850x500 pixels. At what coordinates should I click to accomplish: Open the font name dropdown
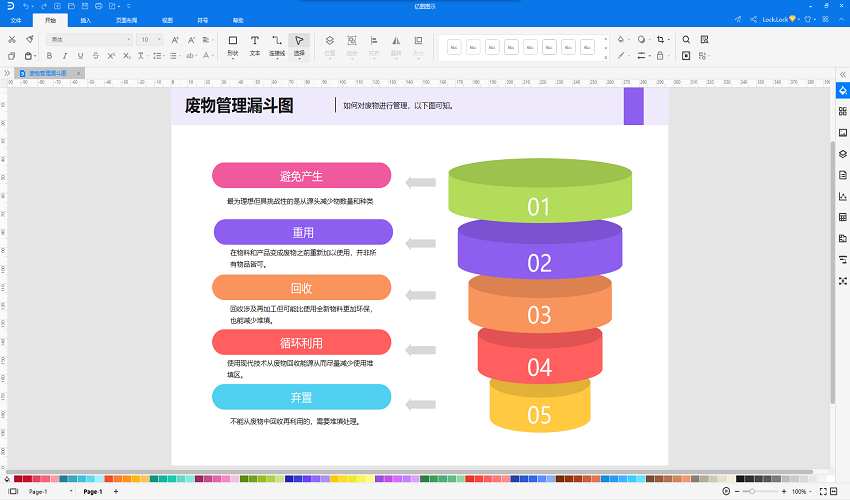[x=89, y=40]
